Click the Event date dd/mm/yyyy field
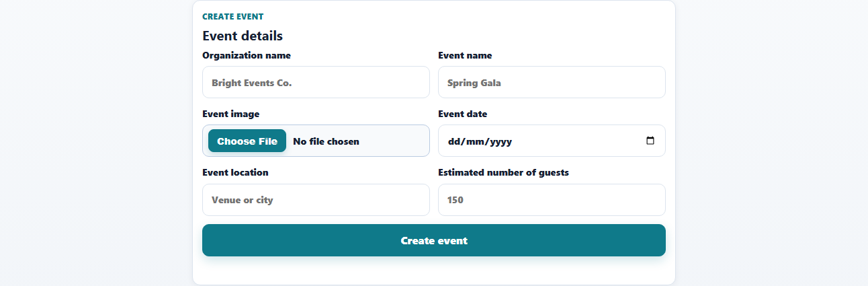 552,141
